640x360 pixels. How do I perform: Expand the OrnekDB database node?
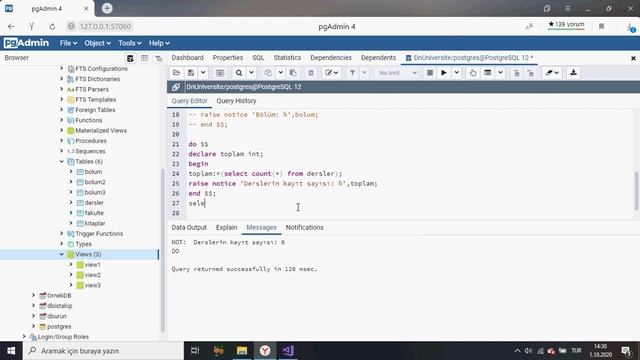click(x=33, y=296)
